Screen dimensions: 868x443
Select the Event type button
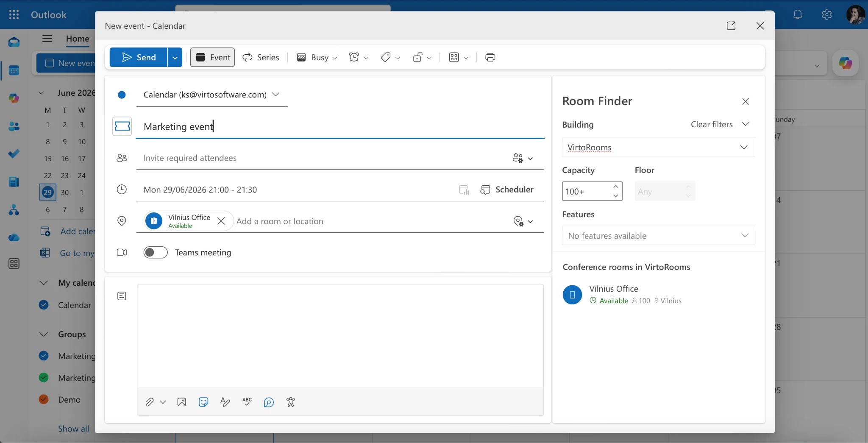[x=212, y=57]
